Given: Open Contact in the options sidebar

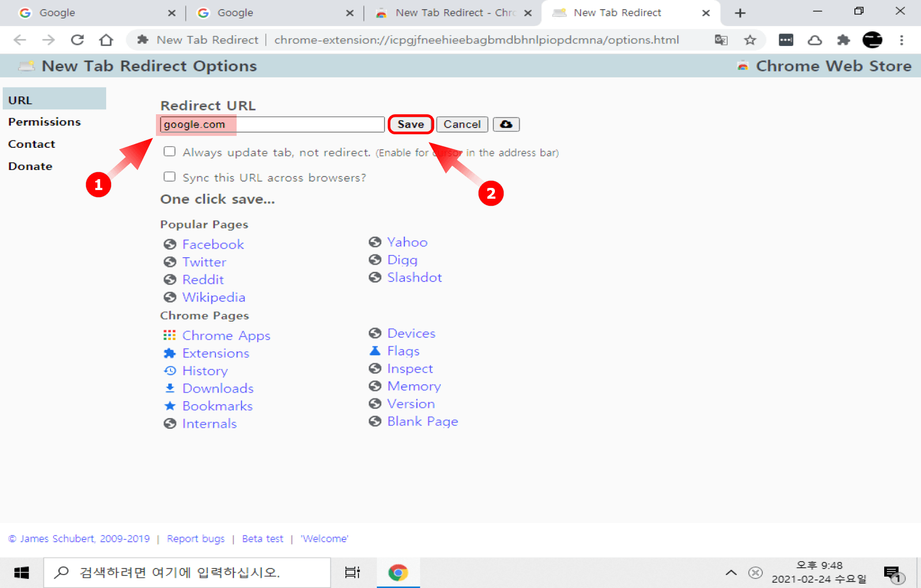Looking at the screenshot, I should tap(31, 144).
